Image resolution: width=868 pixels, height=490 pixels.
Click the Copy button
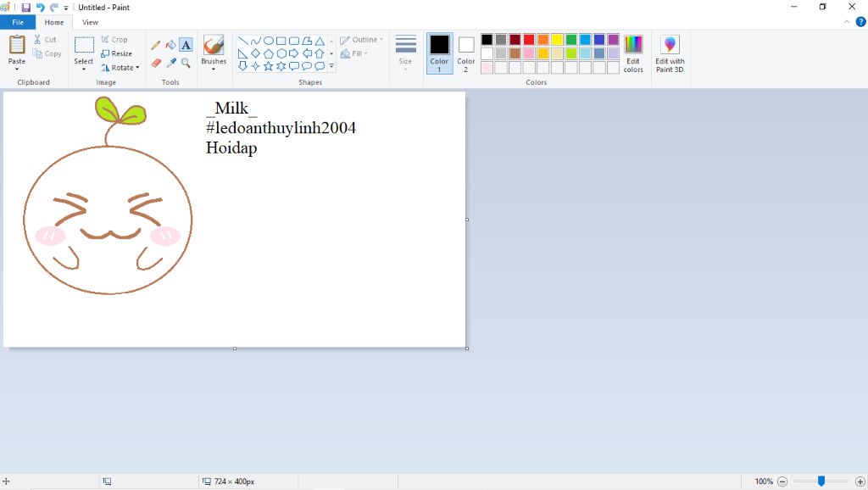coord(47,53)
